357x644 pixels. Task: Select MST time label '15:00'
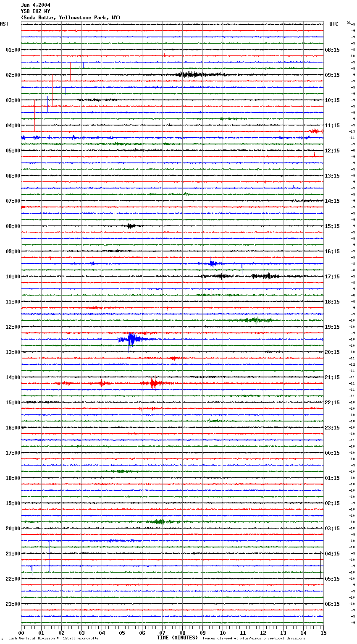[x=13, y=403]
